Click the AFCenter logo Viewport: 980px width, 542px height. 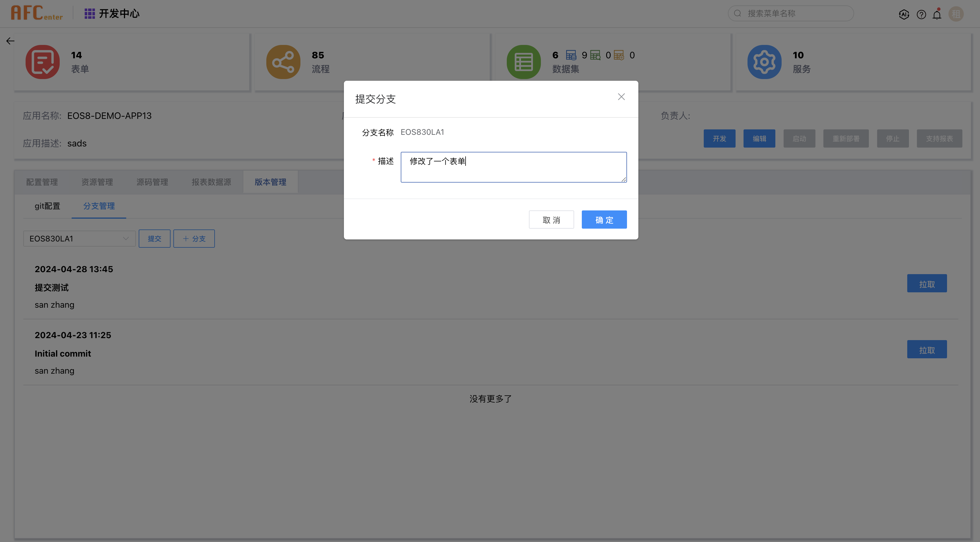[36, 13]
